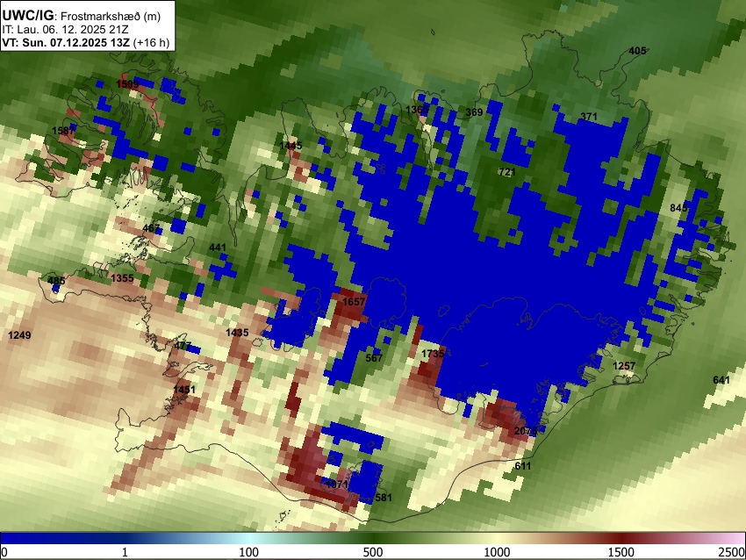Click the 611 value label
The image size is (746, 560).
(x=523, y=466)
